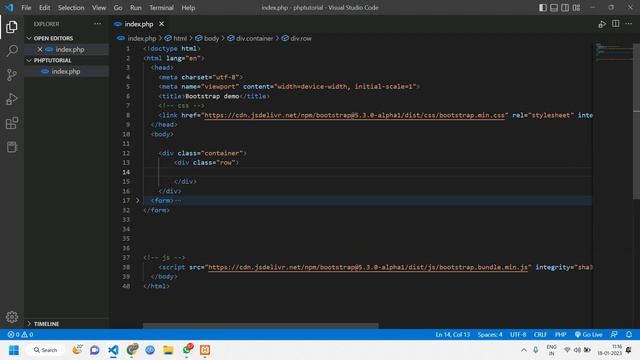Open the feedback icon in status bar
The width and height of the screenshot is (640, 360).
614,334
